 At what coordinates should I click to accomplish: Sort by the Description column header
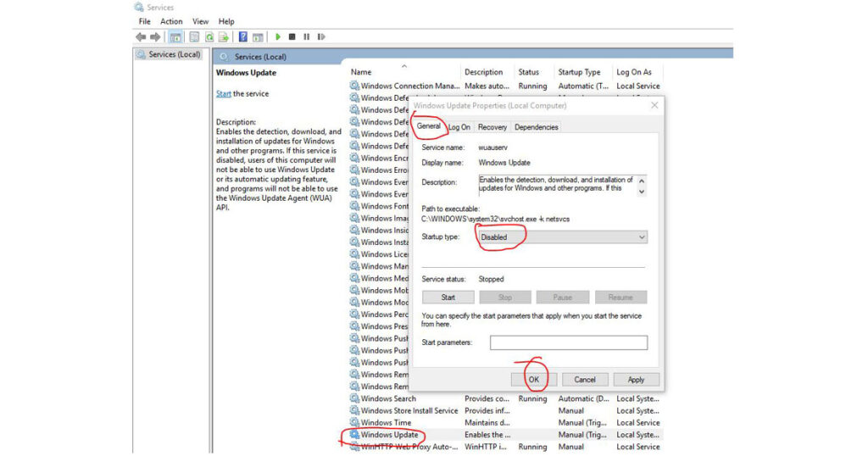click(x=483, y=72)
